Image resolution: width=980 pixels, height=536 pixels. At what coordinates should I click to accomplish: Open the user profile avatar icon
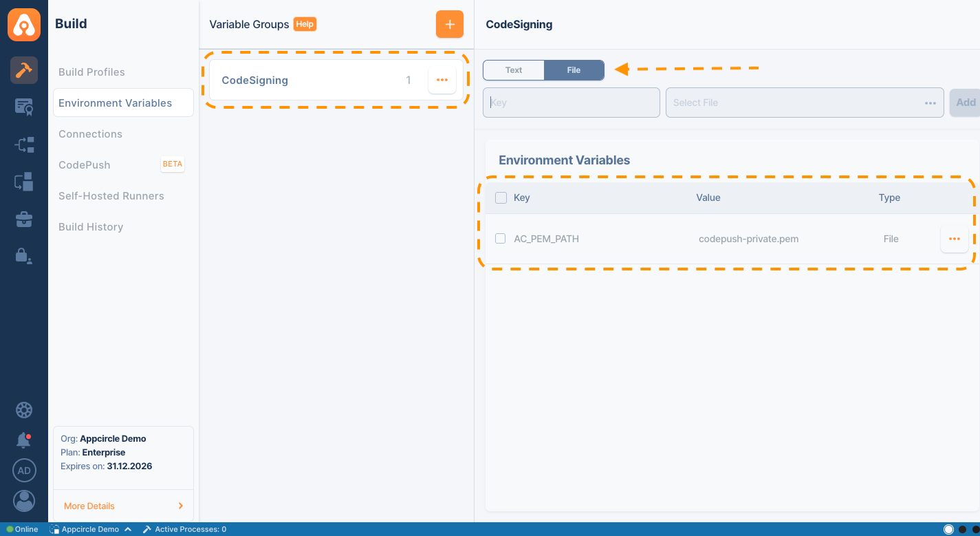[x=24, y=500]
